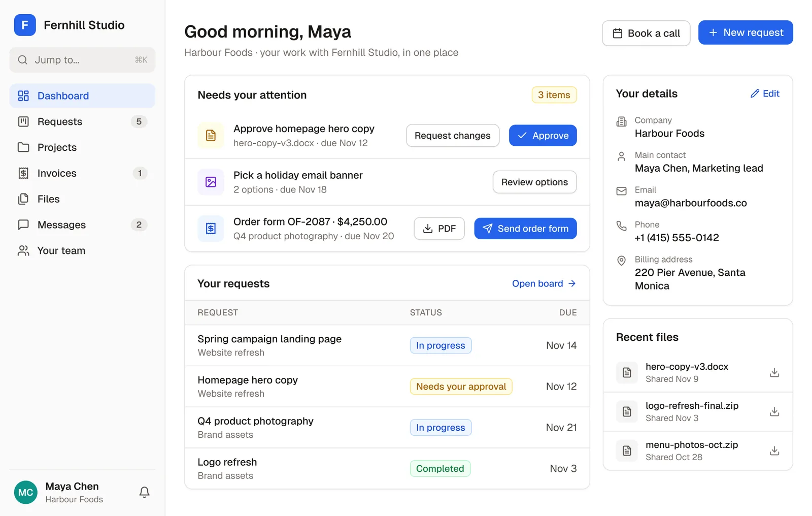Download logo-refresh-final.zip file
This screenshot has height=516, width=812.
pyautogui.click(x=774, y=411)
